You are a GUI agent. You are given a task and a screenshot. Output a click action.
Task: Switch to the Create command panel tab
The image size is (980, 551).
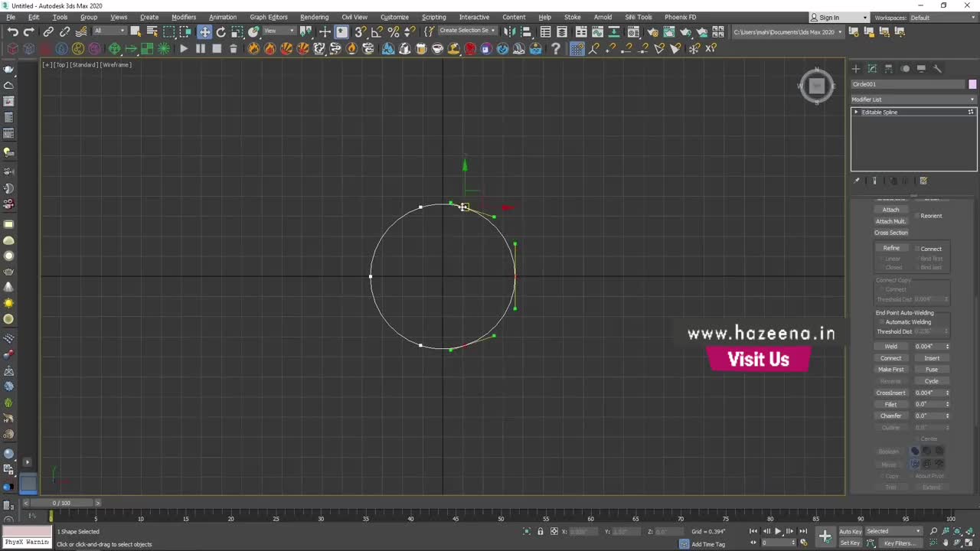coord(856,69)
